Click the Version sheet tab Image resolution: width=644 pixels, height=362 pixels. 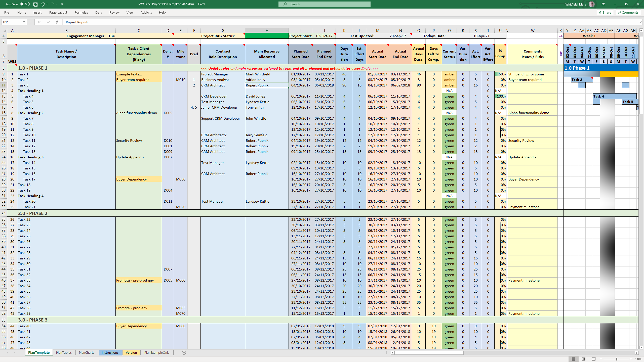131,352
